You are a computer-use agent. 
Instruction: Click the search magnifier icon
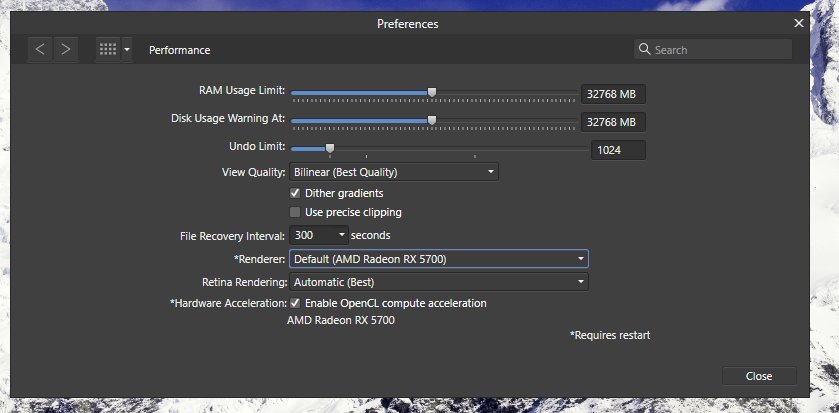click(644, 49)
